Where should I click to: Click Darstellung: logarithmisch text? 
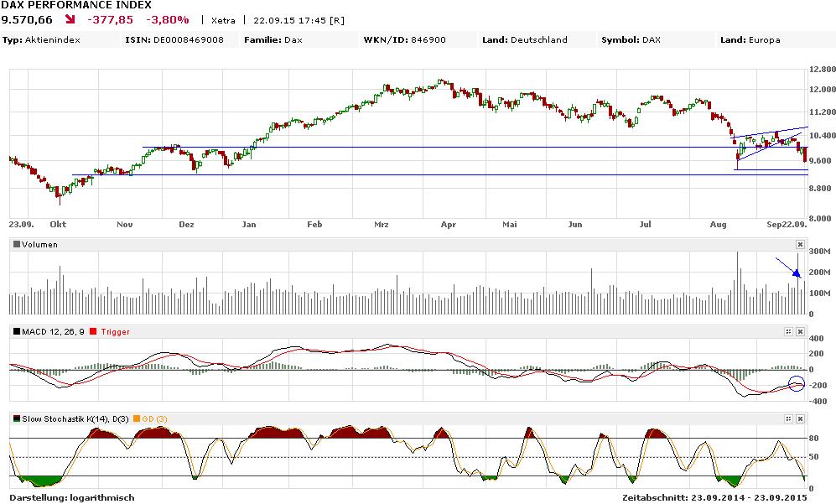pos(72,497)
